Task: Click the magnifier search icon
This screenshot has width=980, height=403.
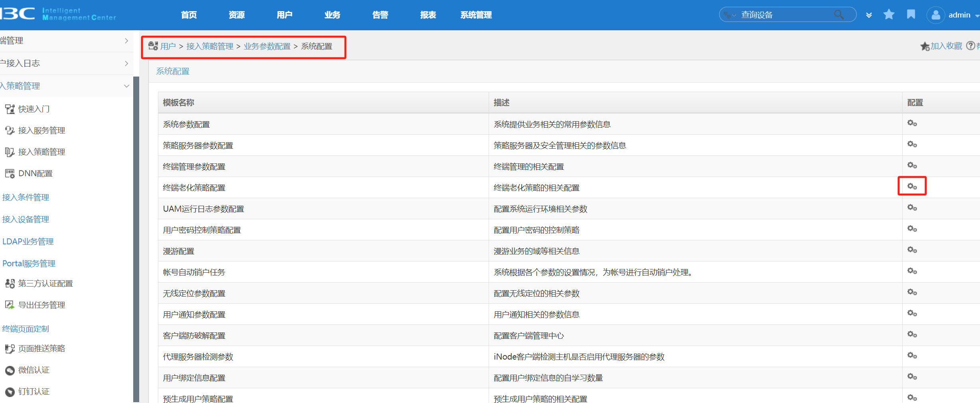Action: point(839,15)
